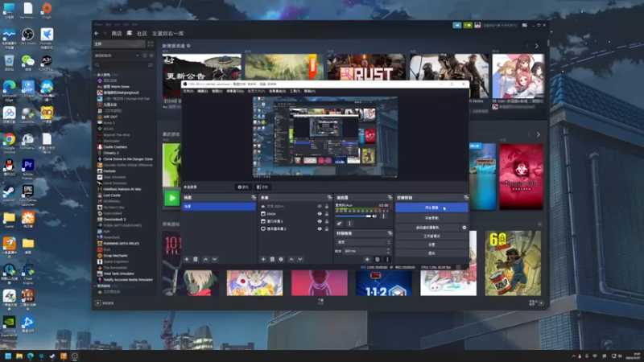This screenshot has height=362, width=644.
Task: Click the source properties button below preview
Action: 243,187
